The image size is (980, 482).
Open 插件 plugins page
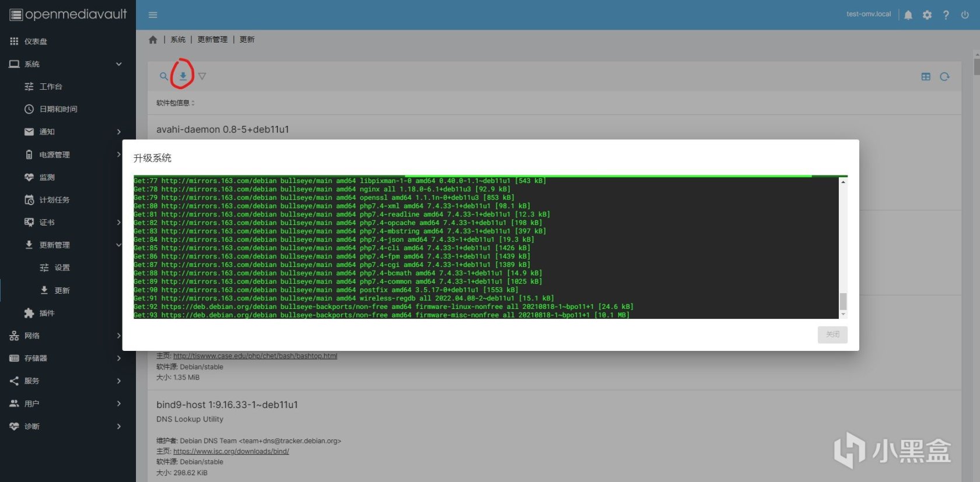pos(68,313)
